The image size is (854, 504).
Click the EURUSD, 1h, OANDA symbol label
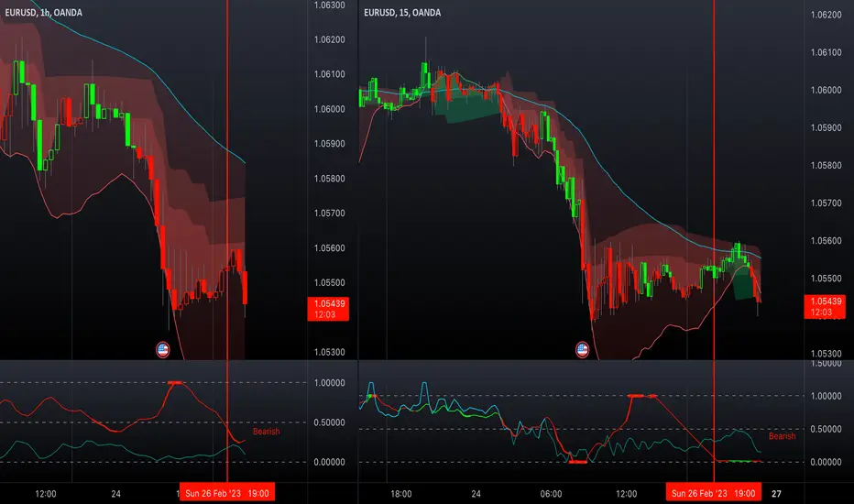pos(44,13)
